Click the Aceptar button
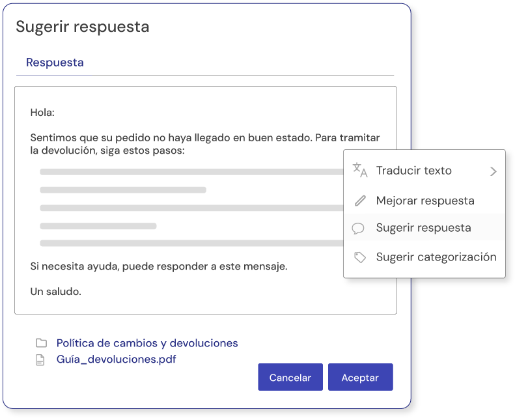The height and width of the screenshot is (420, 515). [x=360, y=377]
